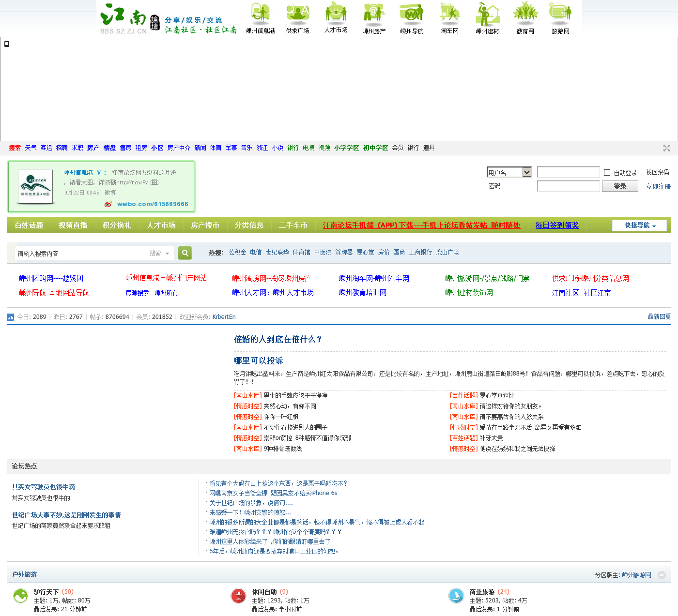Open the 嵊州淘房网 link
678x616 pixels.
click(x=272, y=278)
